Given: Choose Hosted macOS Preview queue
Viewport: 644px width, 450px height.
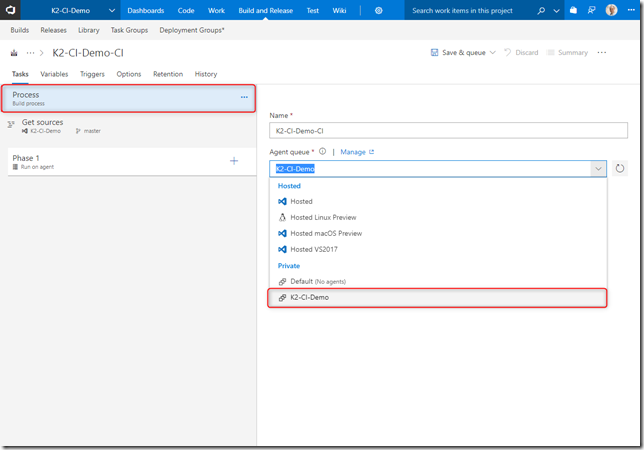Looking at the screenshot, I should (x=438, y=233).
